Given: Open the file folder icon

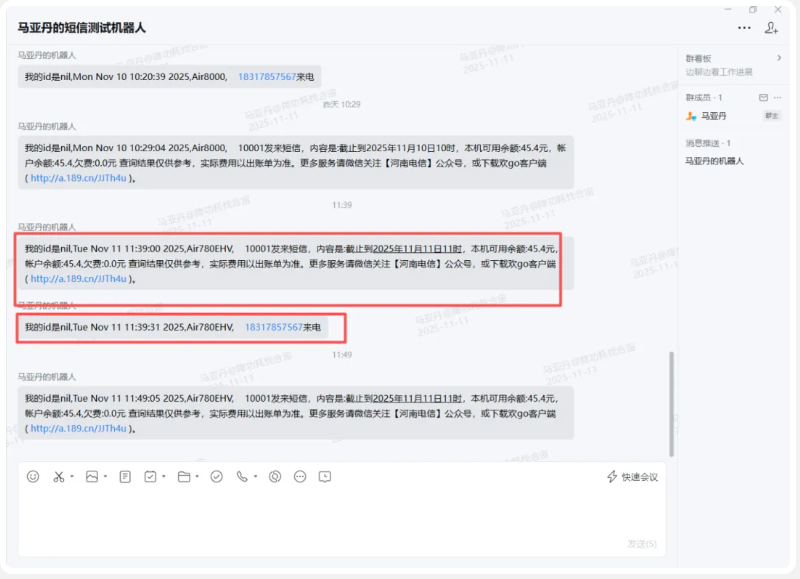Looking at the screenshot, I should [x=184, y=476].
